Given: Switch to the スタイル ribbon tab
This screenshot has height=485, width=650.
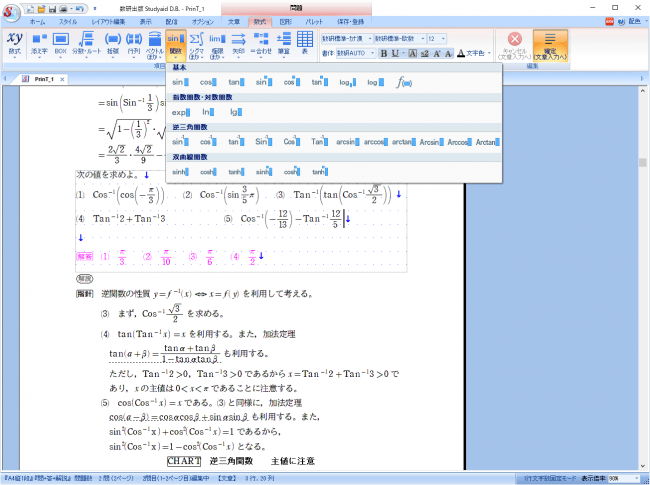Looking at the screenshot, I should (68, 22).
